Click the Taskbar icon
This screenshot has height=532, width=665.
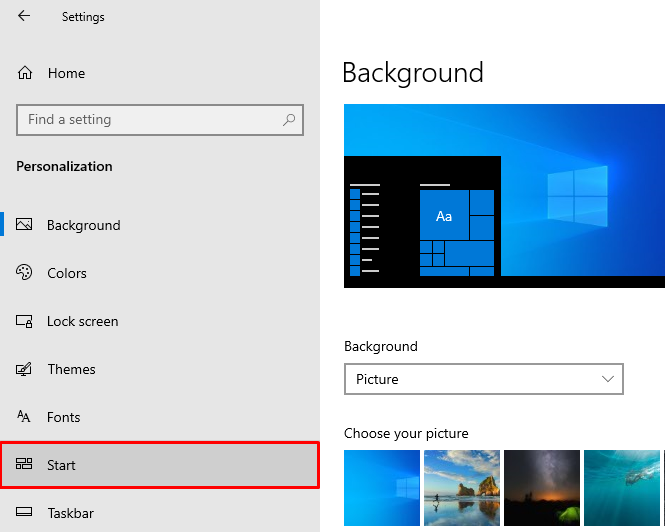pyautogui.click(x=24, y=512)
